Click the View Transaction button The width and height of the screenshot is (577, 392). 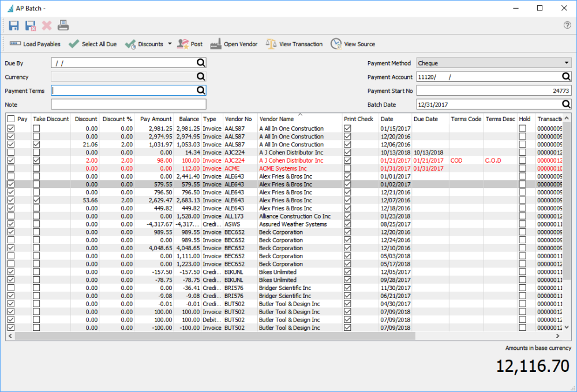[x=294, y=44]
